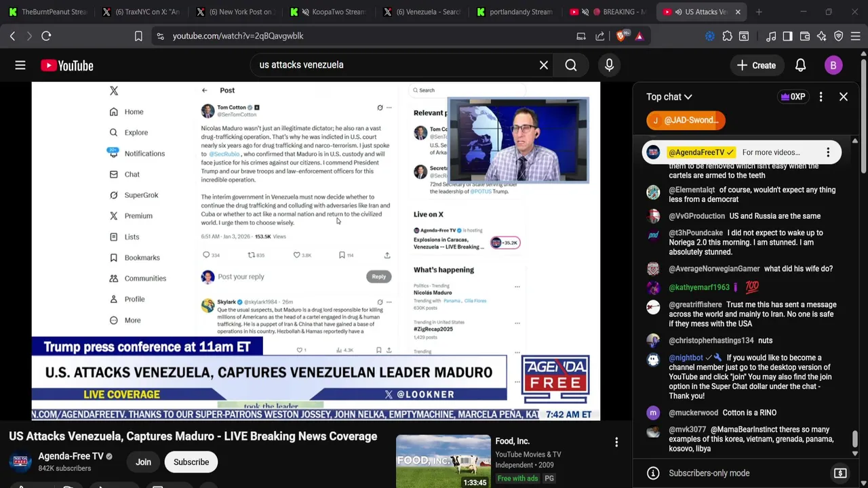Subscribe to Agenda-Free TV
Viewport: 868px width, 488px height.
point(191,462)
